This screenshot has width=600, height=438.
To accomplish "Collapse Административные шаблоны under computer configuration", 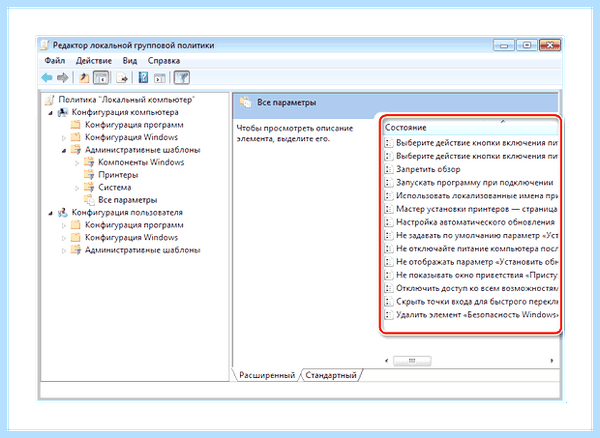I will click(64, 151).
